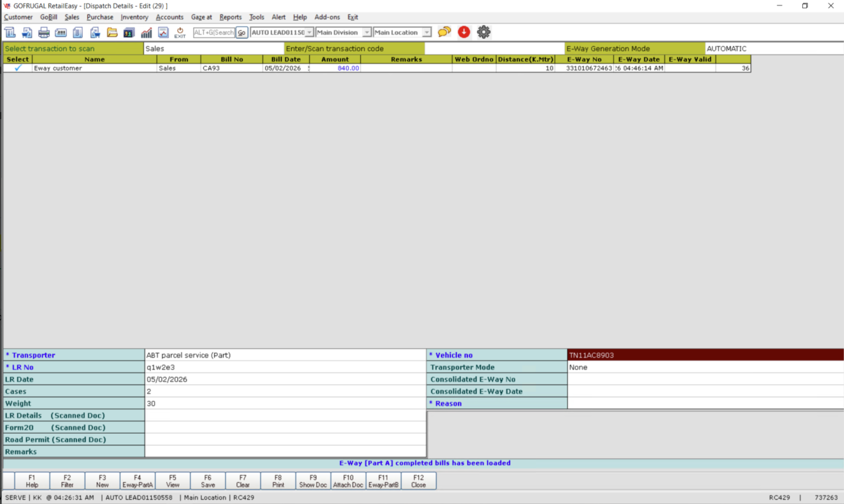Open the Inventory menu
Screen dimensions: 844x504
click(x=134, y=17)
